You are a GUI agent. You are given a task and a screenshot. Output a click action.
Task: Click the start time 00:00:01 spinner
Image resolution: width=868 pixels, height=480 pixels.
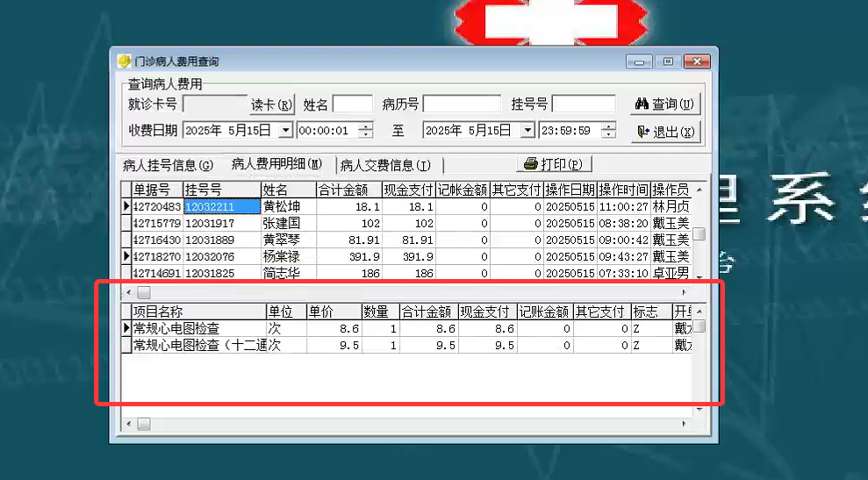[x=365, y=131]
